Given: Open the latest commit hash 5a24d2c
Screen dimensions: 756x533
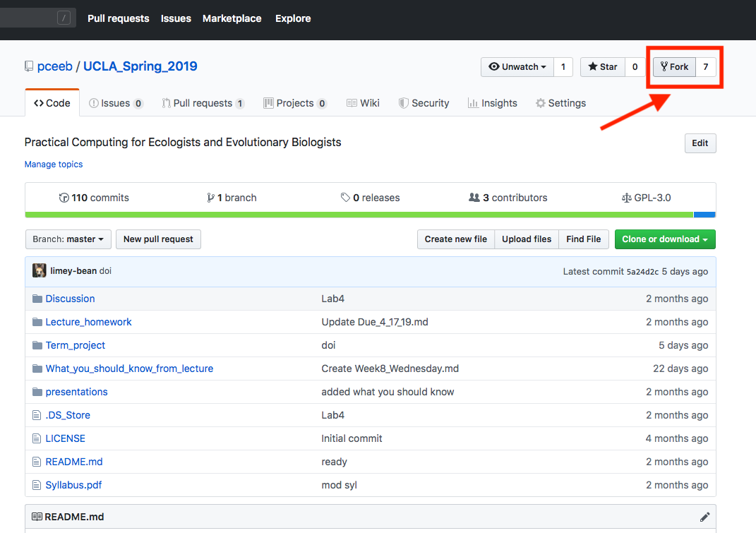Looking at the screenshot, I should point(642,272).
